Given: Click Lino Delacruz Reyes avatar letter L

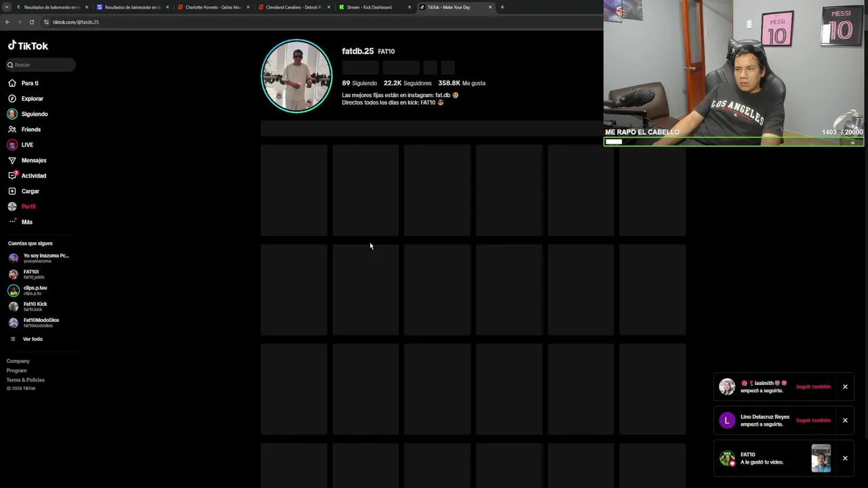Looking at the screenshot, I should click(727, 421).
